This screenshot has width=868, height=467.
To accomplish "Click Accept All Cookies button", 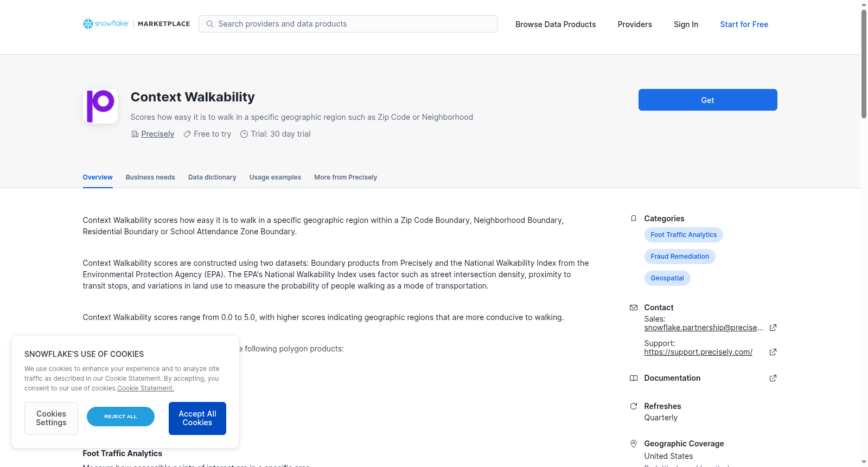I will [197, 418].
